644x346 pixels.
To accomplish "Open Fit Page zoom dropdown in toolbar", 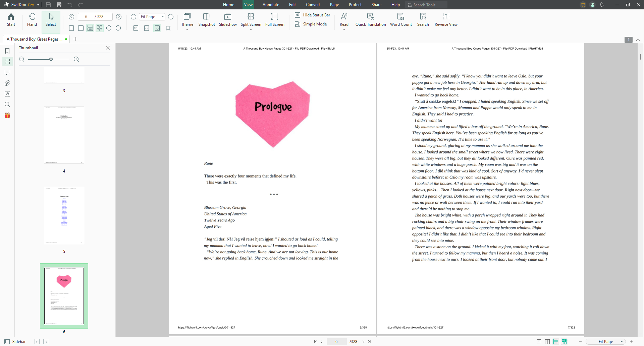I will point(163,17).
